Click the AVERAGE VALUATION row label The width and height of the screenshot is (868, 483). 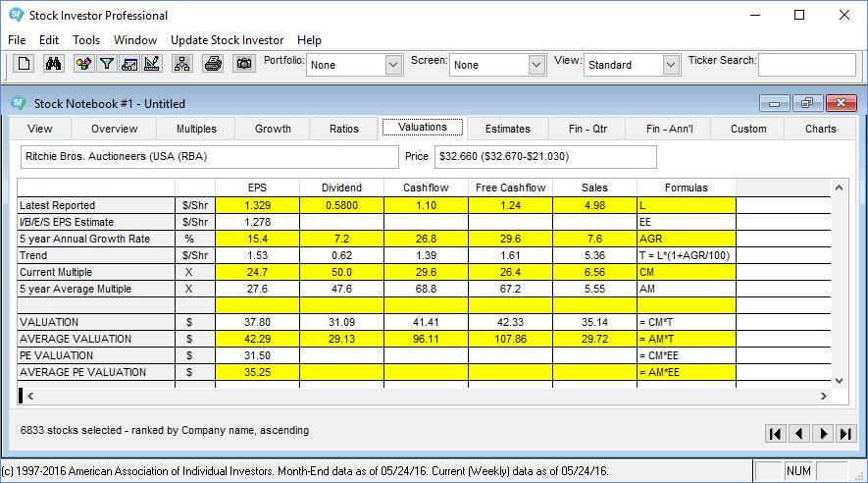[76, 339]
